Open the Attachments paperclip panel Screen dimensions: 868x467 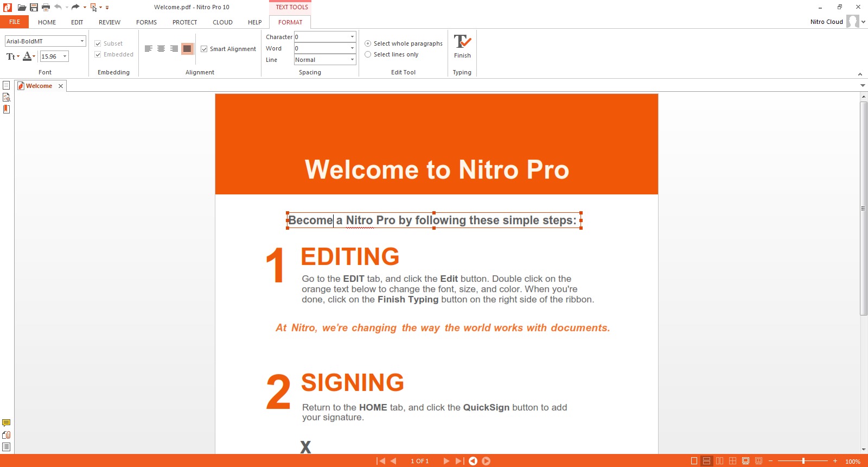click(x=7, y=435)
